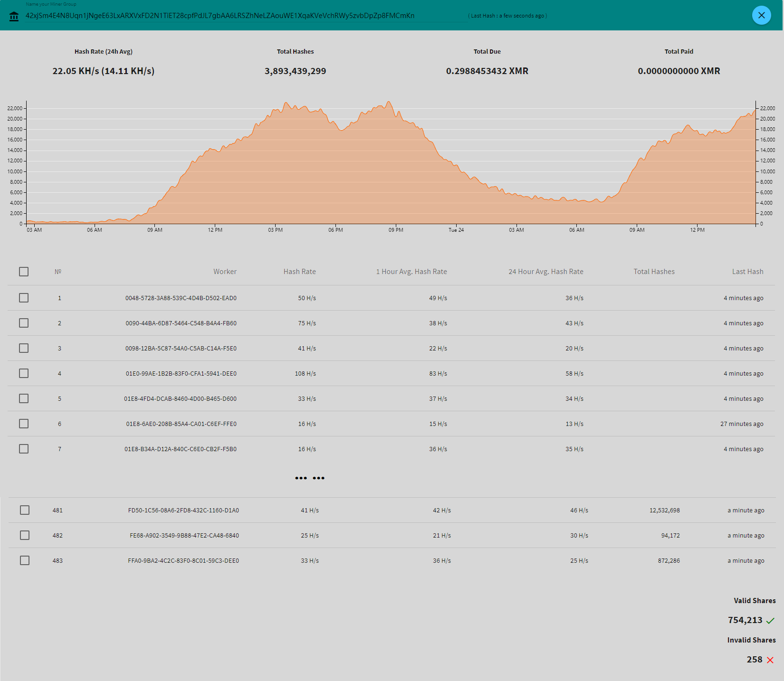The image size is (784, 681).
Task: Open worker 0090-44BA-6D87-5464-C548-B4A4-FB60 row
Action: pos(181,323)
